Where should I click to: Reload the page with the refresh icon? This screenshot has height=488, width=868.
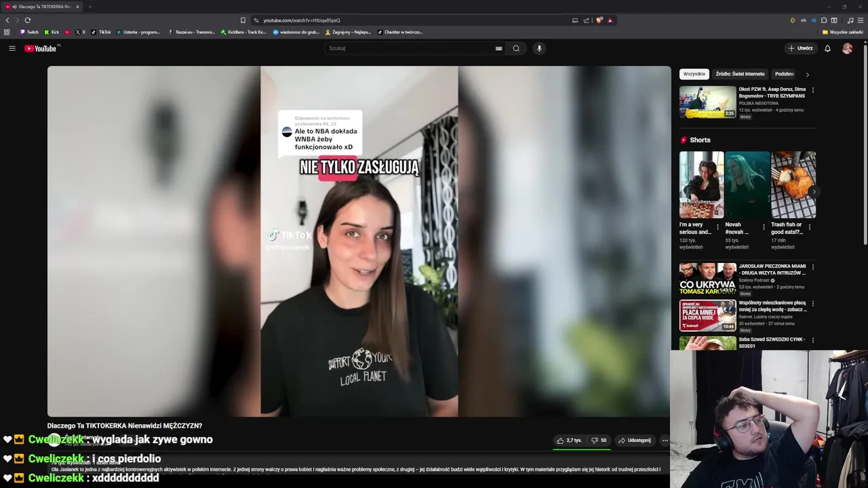[27, 20]
